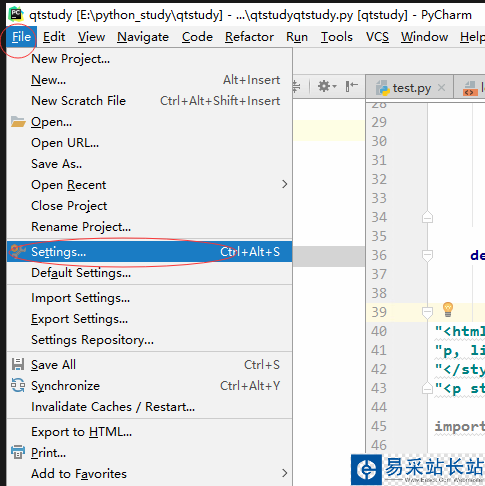Open the Refactor menu
Viewport: 485px width, 486px height.
249,37
